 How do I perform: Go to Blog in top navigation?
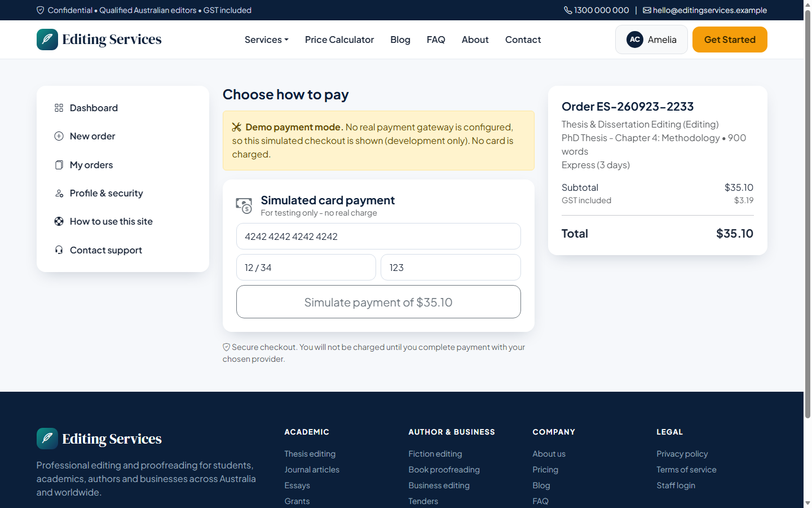400,40
